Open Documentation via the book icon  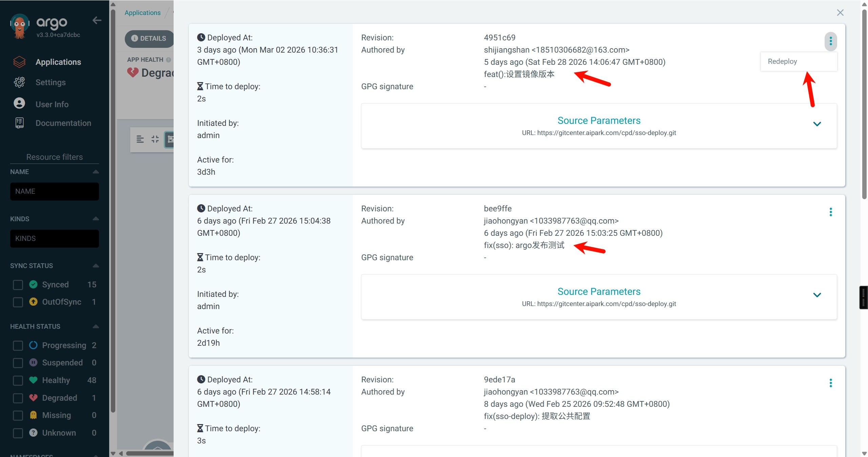pos(19,123)
